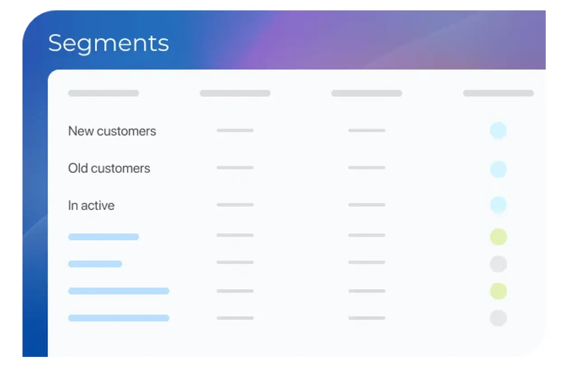
Task: Click the first green status dot
Action: pos(498,237)
